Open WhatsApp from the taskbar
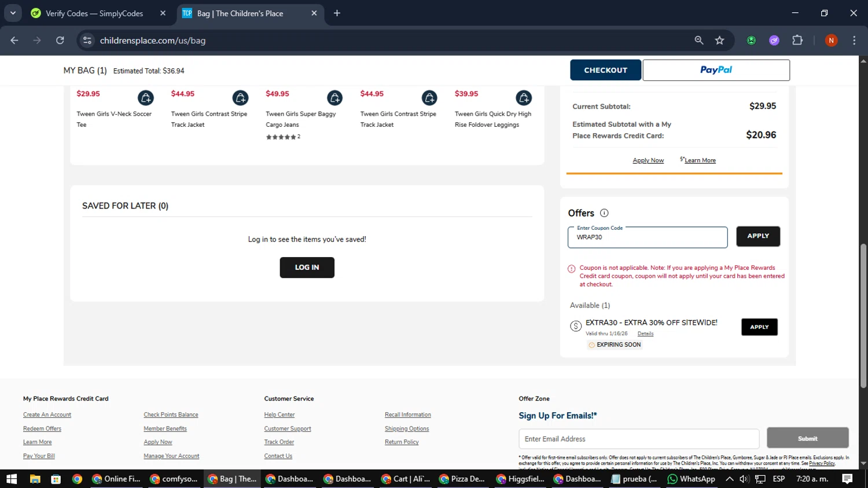Viewport: 868px width, 488px height. click(691, 479)
